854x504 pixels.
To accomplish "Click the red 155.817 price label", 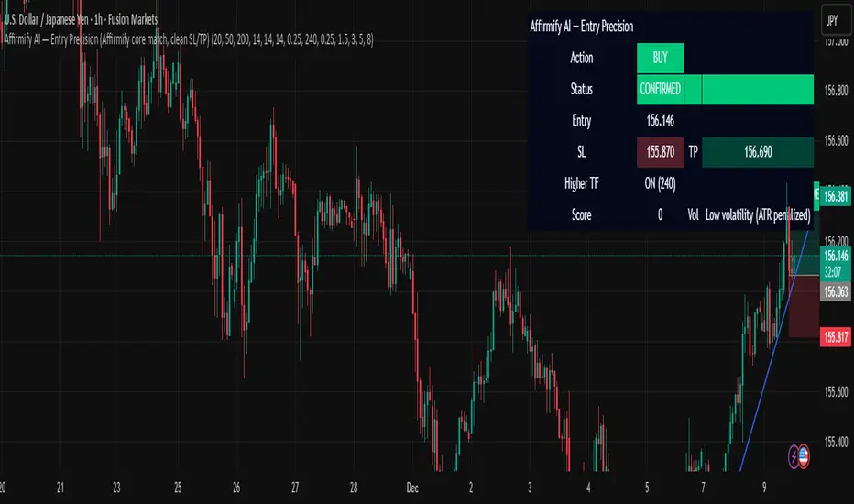I will point(836,337).
